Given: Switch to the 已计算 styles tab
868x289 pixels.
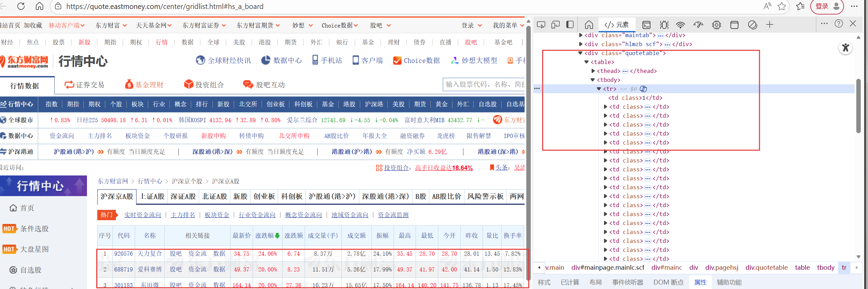Looking at the screenshot, I should (570, 282).
